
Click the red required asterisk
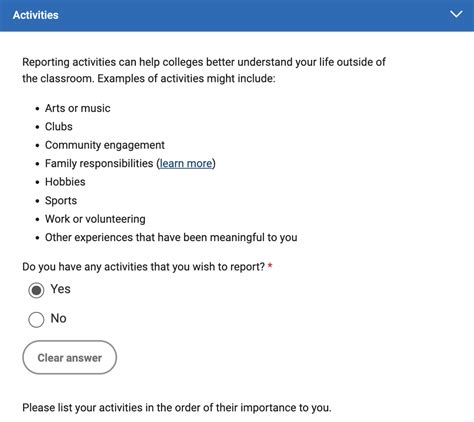click(270, 266)
